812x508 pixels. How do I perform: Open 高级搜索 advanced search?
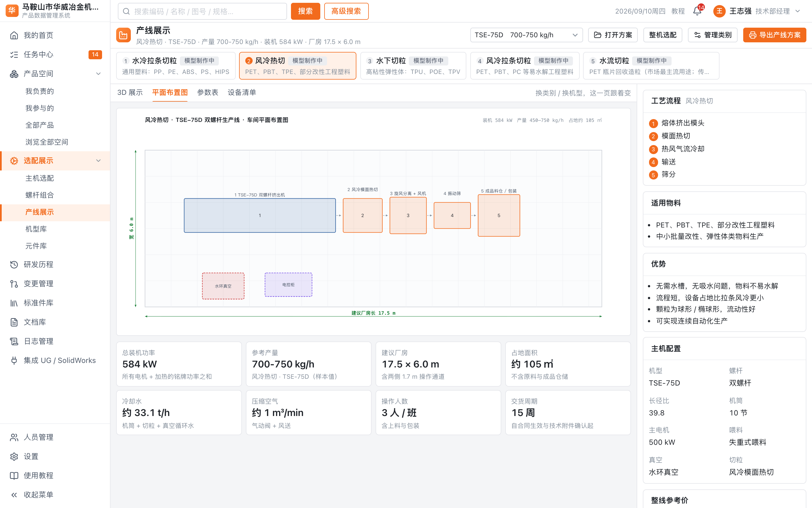click(346, 11)
